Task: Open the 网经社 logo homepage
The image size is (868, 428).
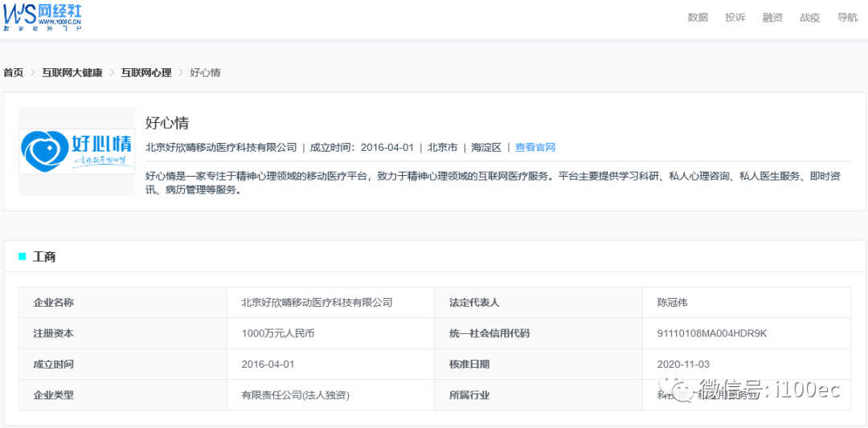Action: [43, 17]
